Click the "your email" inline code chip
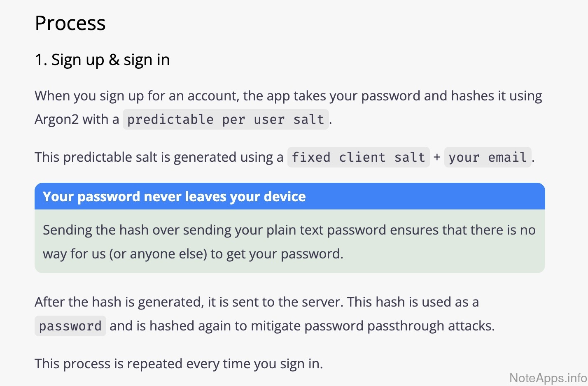This screenshot has height=386, width=588. pos(488,157)
